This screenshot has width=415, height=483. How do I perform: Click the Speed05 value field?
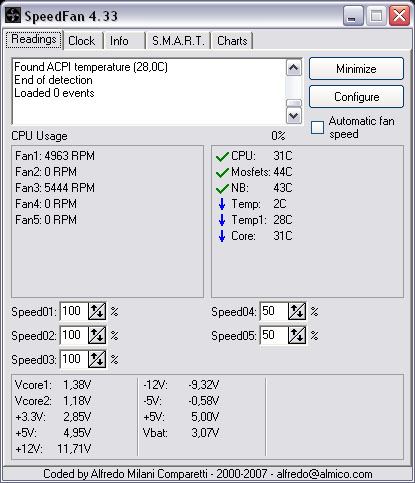[274, 335]
